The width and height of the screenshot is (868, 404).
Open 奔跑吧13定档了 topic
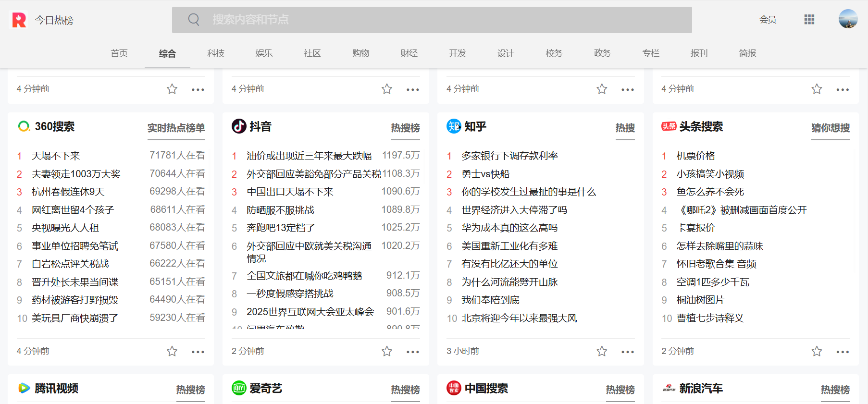[x=281, y=228]
